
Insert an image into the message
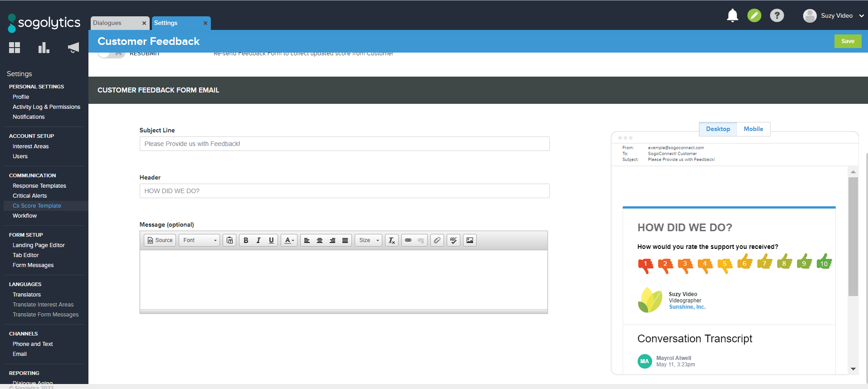[470, 240]
